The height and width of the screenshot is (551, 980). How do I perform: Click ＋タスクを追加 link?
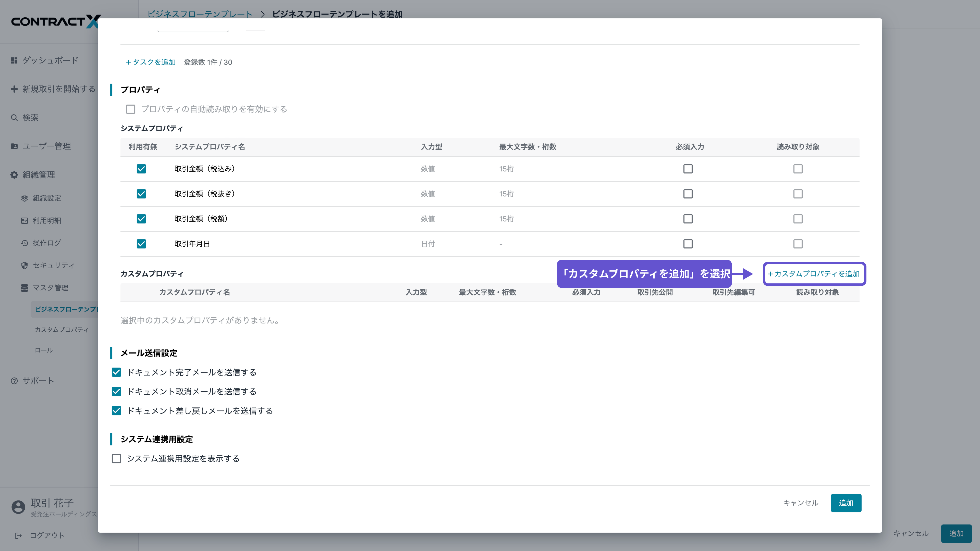point(151,62)
